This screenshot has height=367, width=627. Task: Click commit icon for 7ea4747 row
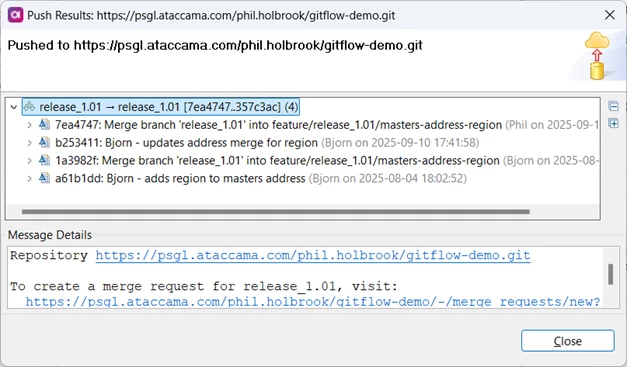pos(44,124)
